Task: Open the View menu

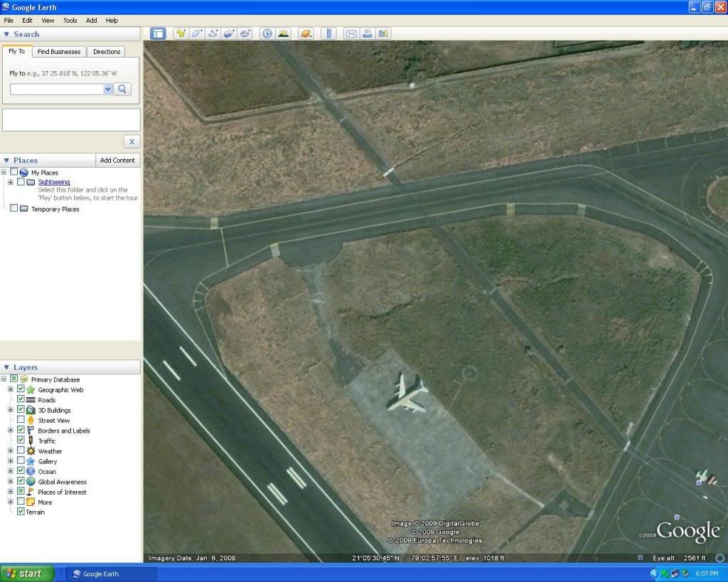Action: click(x=48, y=21)
